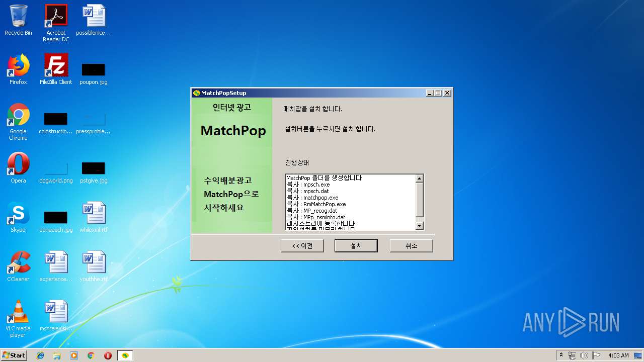
Task: Open Acrobat Reader DC shortcut
Action: (56, 23)
